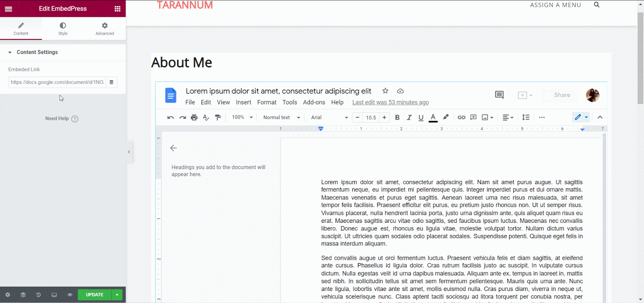This screenshot has width=644, height=303.
Task: Switch to the Style tab
Action: [x=63, y=29]
